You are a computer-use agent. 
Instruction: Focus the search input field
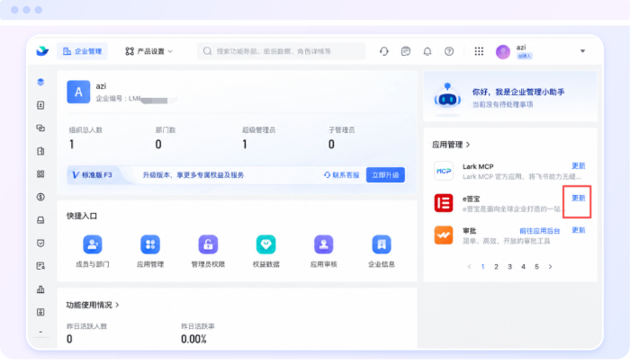pyautogui.click(x=281, y=51)
